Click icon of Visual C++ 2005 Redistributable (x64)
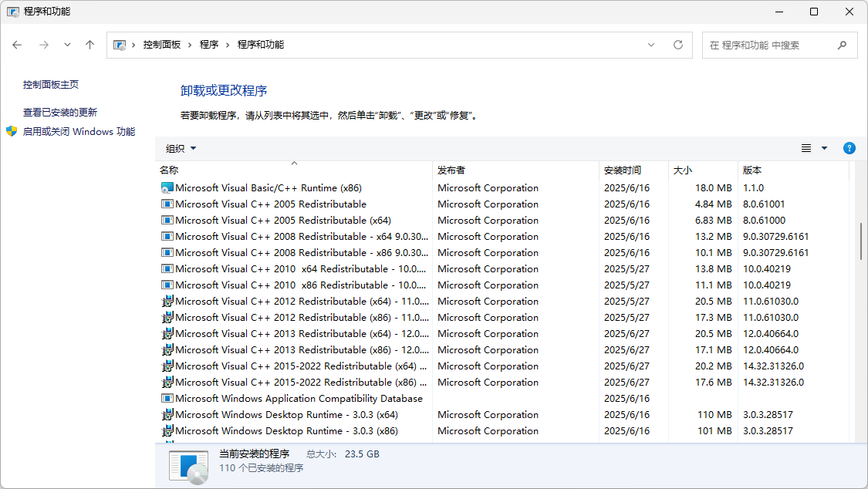 pyautogui.click(x=167, y=220)
